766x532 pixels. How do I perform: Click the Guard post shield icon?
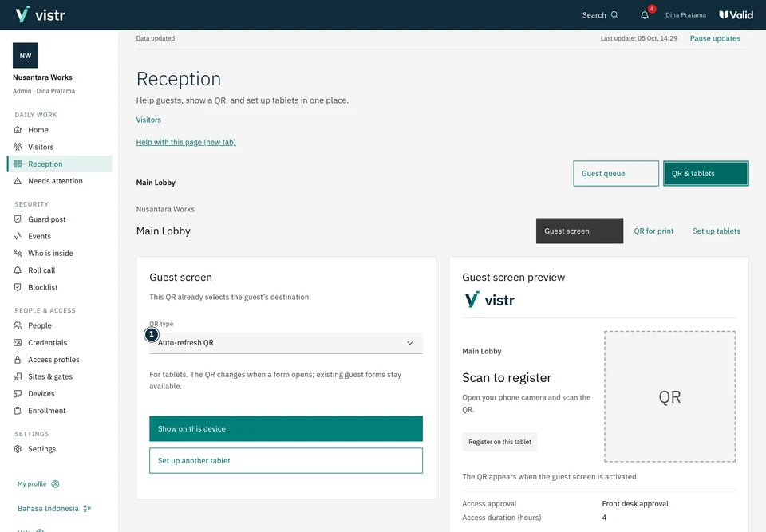[x=18, y=219]
